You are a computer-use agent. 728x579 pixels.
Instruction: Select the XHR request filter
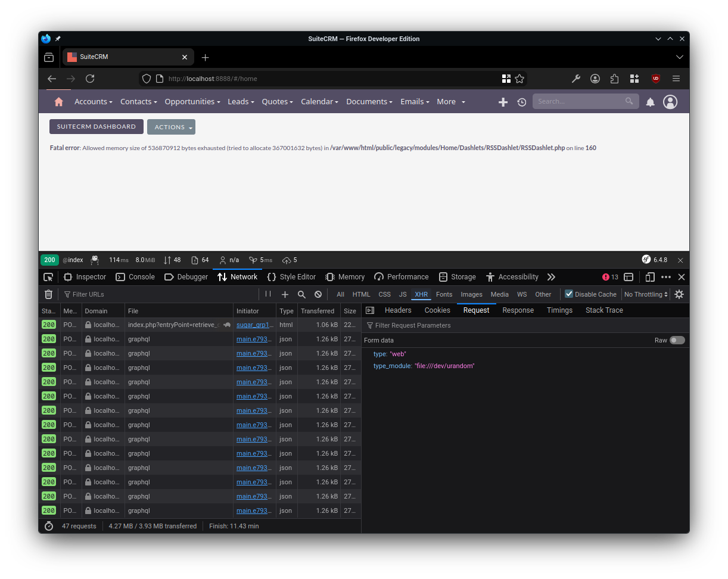point(421,294)
